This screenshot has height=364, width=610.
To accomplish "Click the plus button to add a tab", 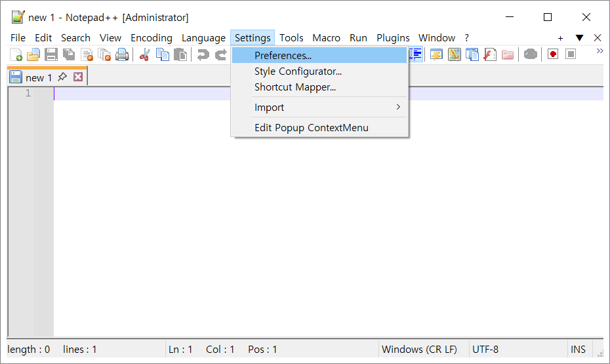I will click(560, 38).
